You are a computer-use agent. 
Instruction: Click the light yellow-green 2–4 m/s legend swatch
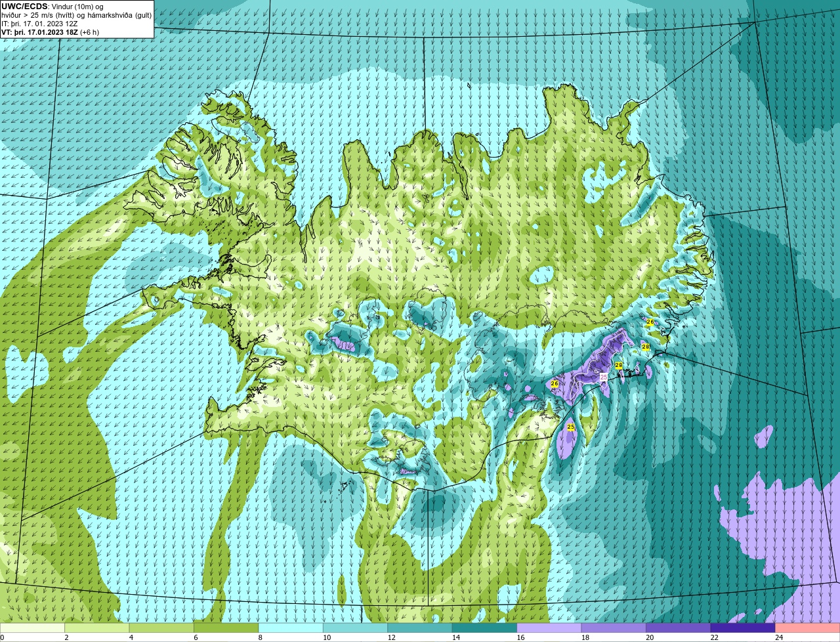click(96, 628)
